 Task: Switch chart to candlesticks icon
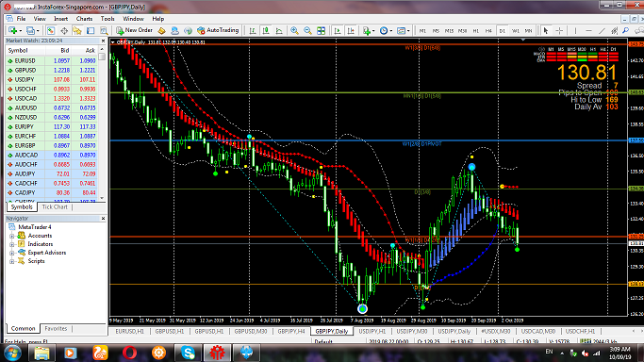[x=266, y=31]
